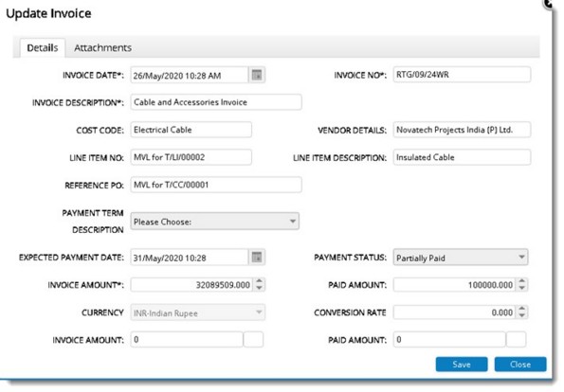Viewport: 564px width, 392px height.
Task: Click the Reference PO input field
Action: click(x=216, y=185)
